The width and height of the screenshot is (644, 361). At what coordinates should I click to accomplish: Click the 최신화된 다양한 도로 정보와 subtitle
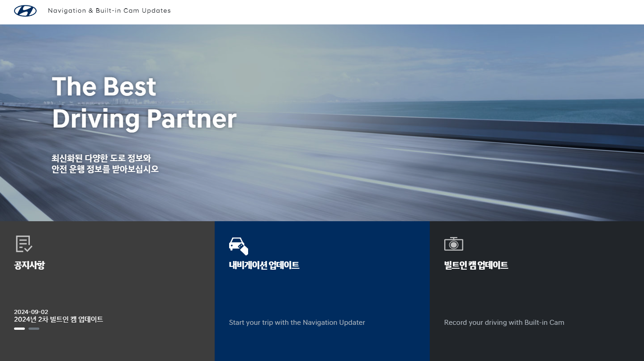pos(101,158)
